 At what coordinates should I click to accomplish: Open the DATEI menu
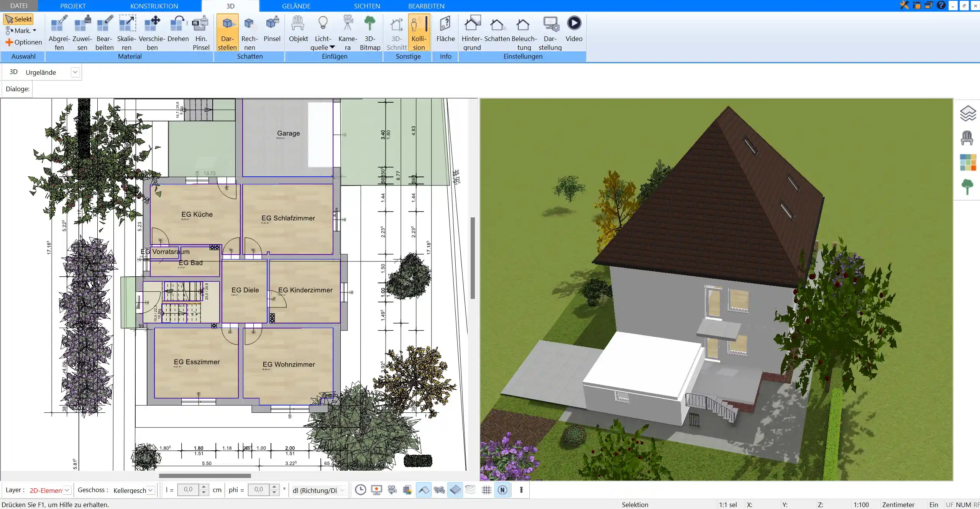point(19,6)
